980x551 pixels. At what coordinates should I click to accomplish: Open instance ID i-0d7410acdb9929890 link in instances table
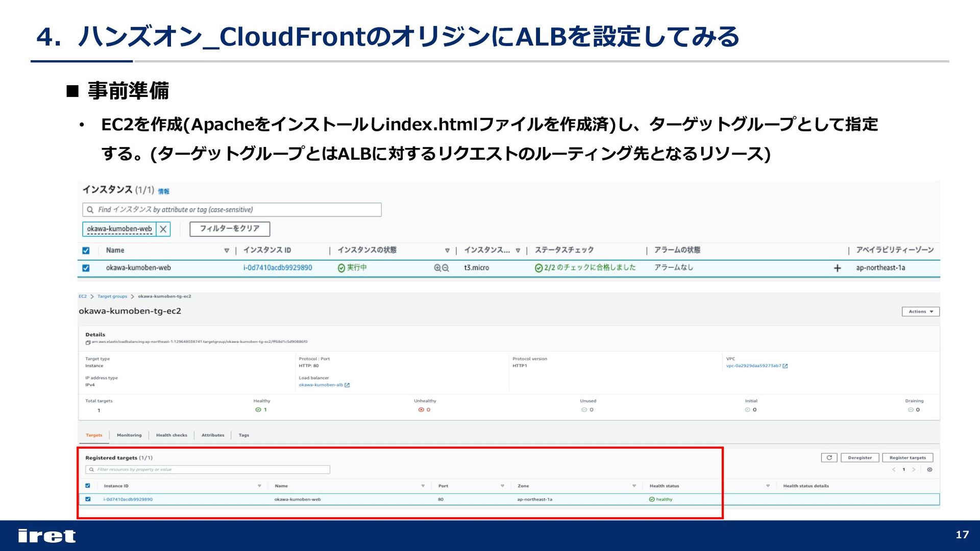[x=278, y=268]
